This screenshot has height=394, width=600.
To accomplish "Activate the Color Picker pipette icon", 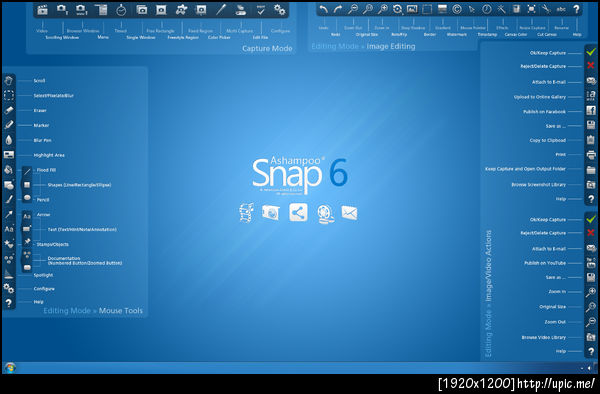I will 221,10.
